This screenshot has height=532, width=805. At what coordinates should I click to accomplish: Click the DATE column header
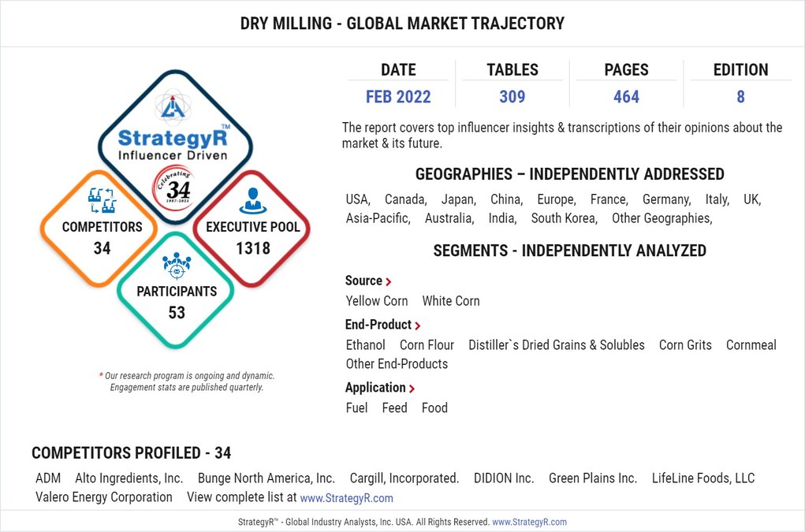pos(398,70)
